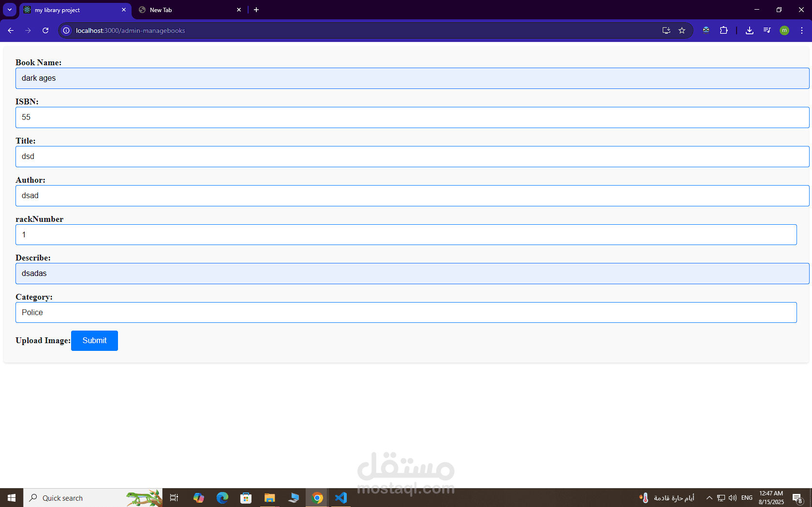Screen dimensions: 812x507
Task: Select the rackNumber input field
Action: click(x=406, y=234)
